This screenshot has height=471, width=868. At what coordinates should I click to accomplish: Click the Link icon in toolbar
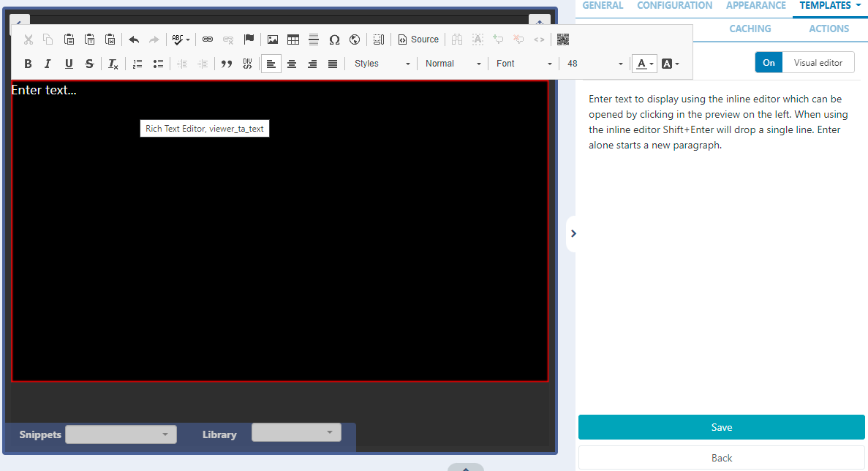208,39
